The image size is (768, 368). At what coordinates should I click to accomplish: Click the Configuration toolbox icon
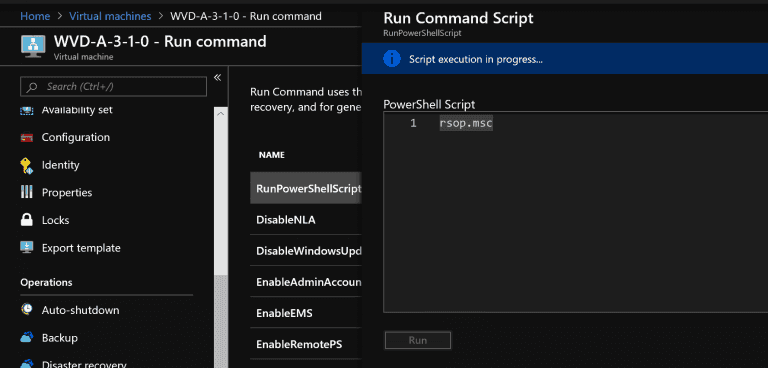point(26,138)
